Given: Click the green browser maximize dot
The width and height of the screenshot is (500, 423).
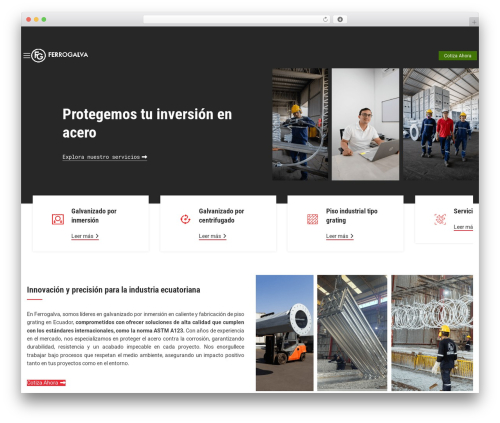Looking at the screenshot, I should [x=44, y=19].
